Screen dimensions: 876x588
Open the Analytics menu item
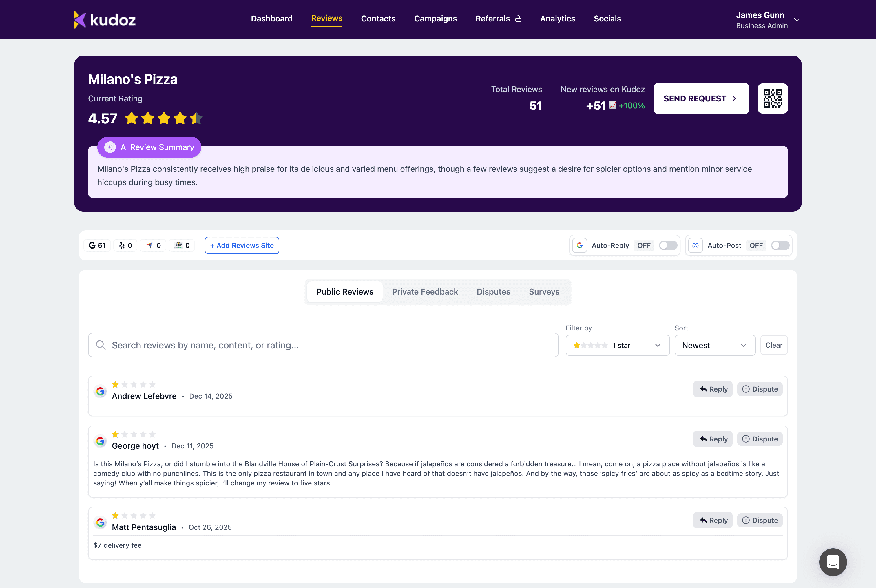tap(557, 19)
